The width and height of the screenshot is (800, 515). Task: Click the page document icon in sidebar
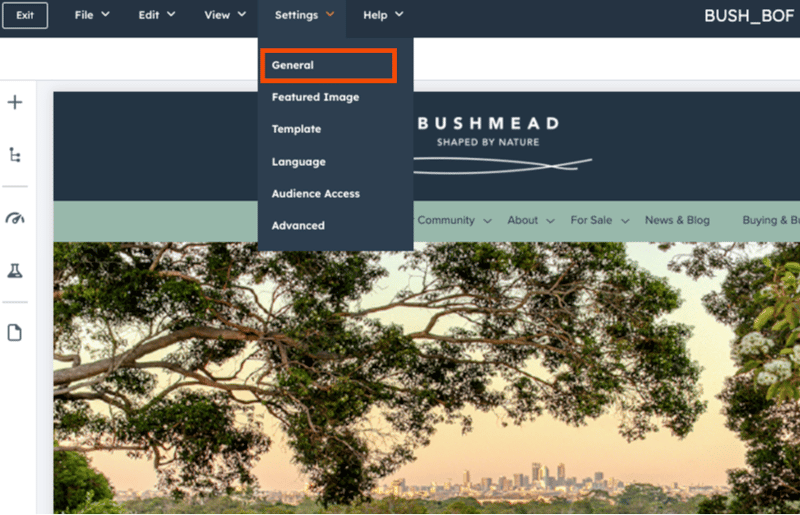pos(15,333)
